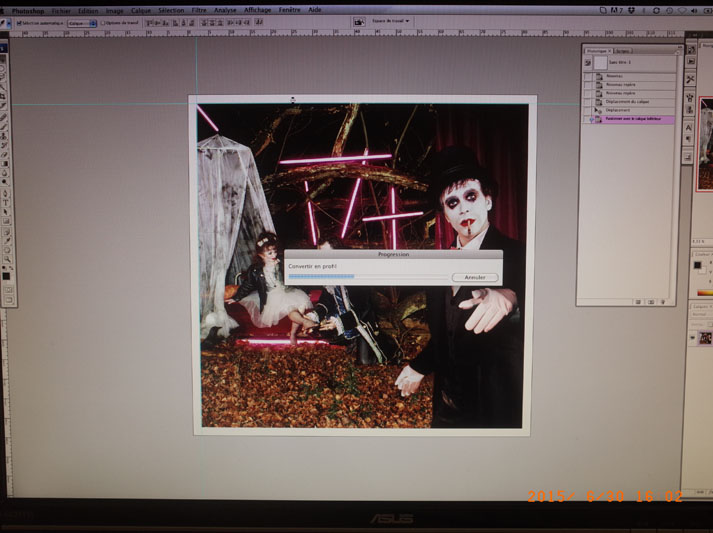Click Time Machine icon in macOS menu bar

pos(669,10)
